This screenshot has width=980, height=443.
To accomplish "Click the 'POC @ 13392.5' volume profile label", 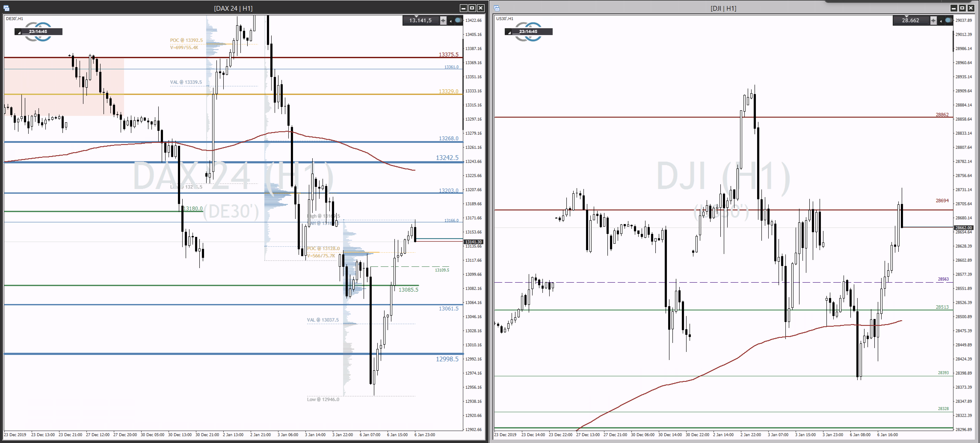I will (x=186, y=40).
